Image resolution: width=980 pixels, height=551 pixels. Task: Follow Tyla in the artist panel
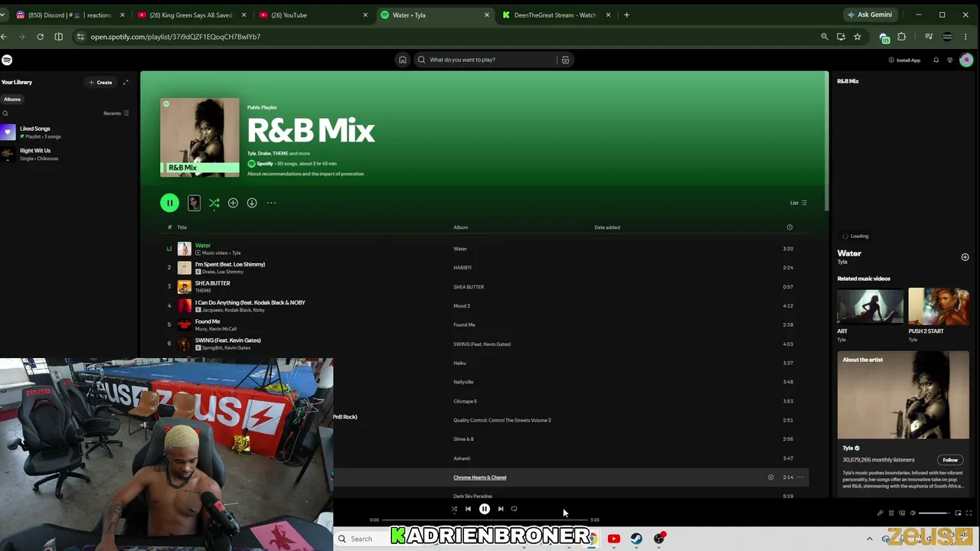pyautogui.click(x=950, y=460)
